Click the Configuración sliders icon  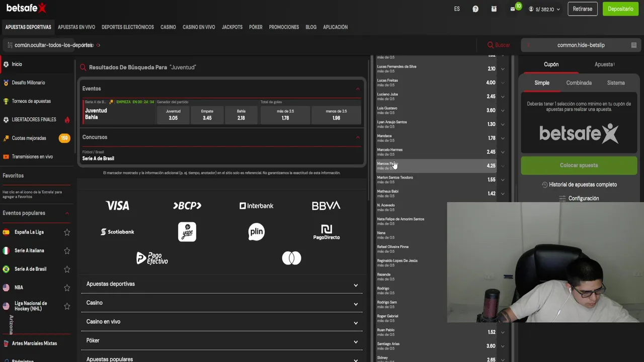coord(562,199)
